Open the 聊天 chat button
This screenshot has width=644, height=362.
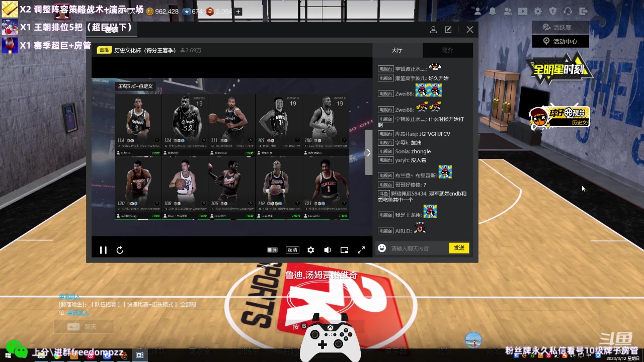tap(84, 327)
